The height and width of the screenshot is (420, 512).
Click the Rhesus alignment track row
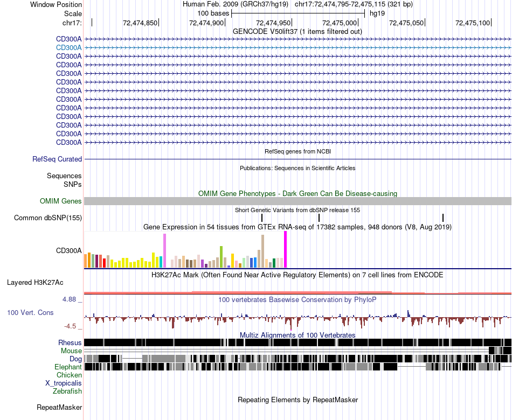(297, 342)
